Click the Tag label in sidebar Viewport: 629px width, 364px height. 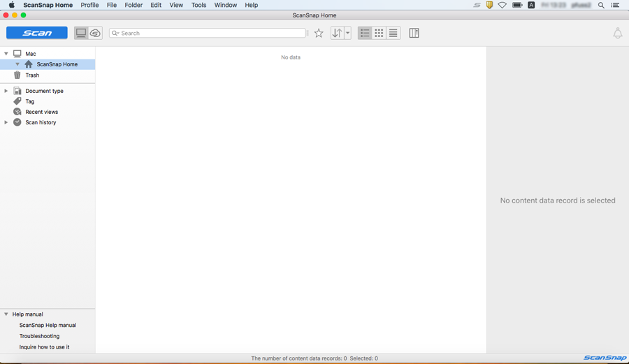[30, 101]
